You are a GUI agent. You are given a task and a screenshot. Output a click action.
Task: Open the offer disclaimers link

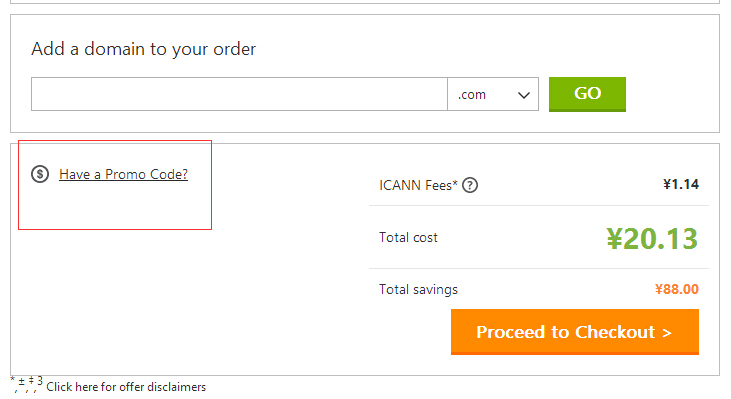[126, 387]
